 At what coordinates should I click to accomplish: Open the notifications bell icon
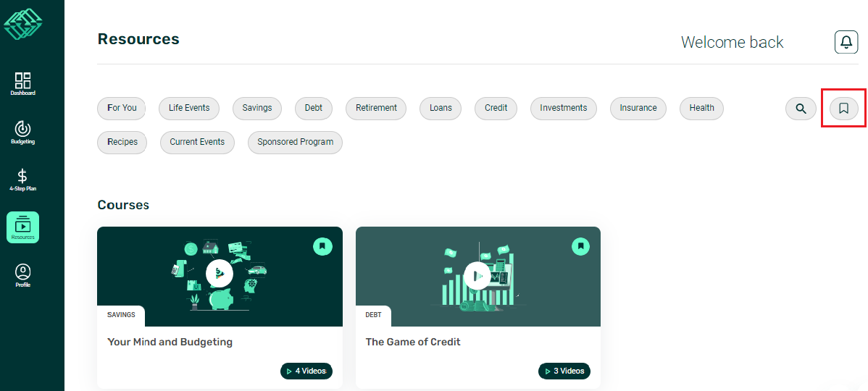(x=846, y=42)
